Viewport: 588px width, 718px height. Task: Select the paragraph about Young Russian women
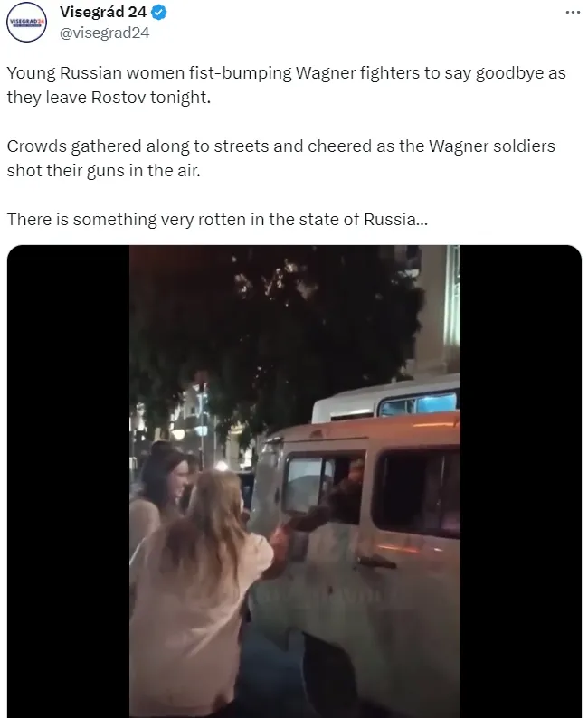(x=287, y=85)
